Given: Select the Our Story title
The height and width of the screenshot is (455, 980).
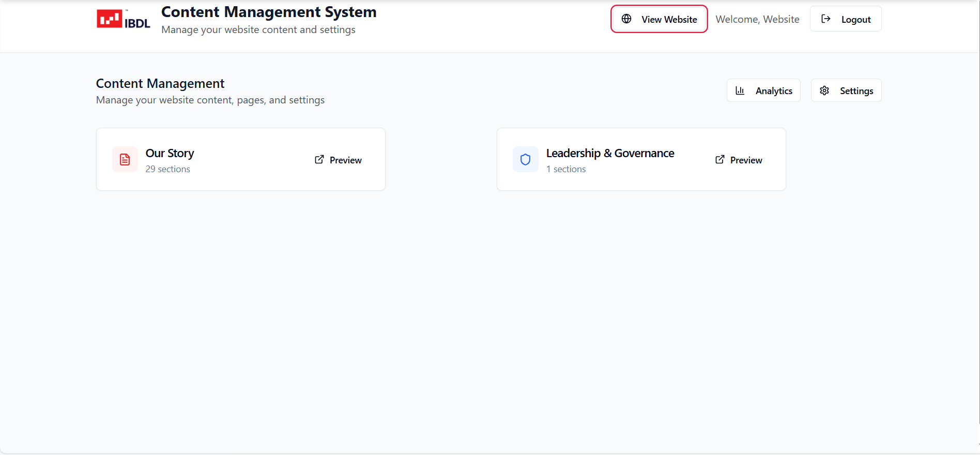Looking at the screenshot, I should click(170, 154).
